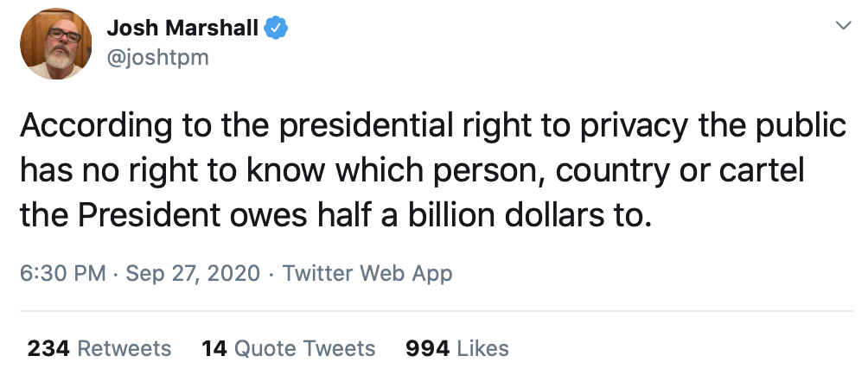Click the words 'Quote Tweets' label

click(305, 349)
